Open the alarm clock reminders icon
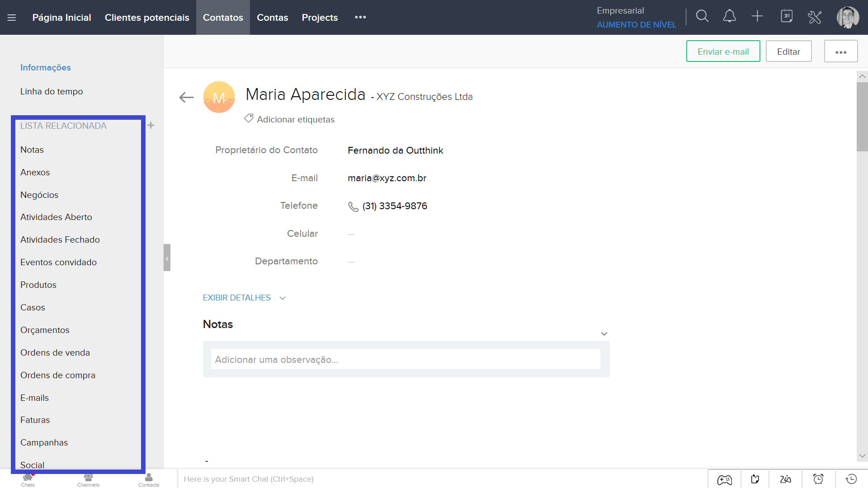 coord(818,479)
